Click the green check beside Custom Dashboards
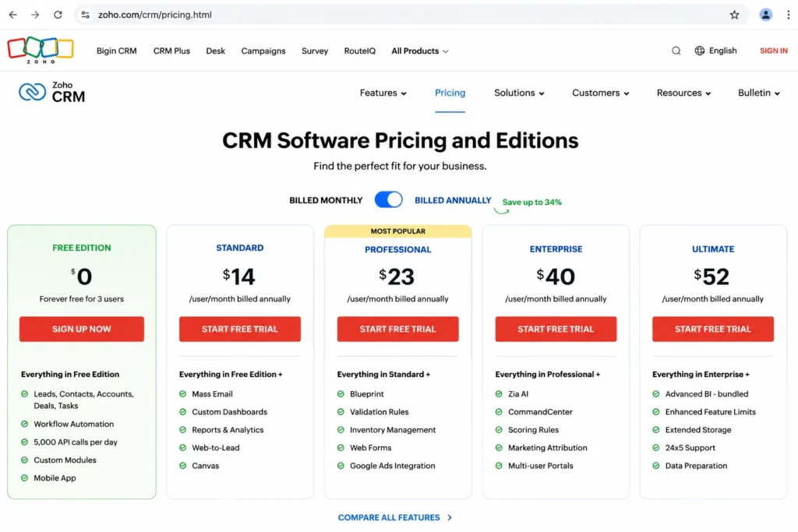This screenshot has height=532, width=798. pos(182,411)
